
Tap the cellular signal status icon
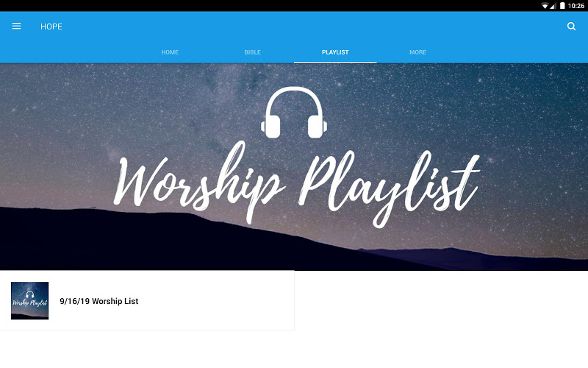coord(553,6)
